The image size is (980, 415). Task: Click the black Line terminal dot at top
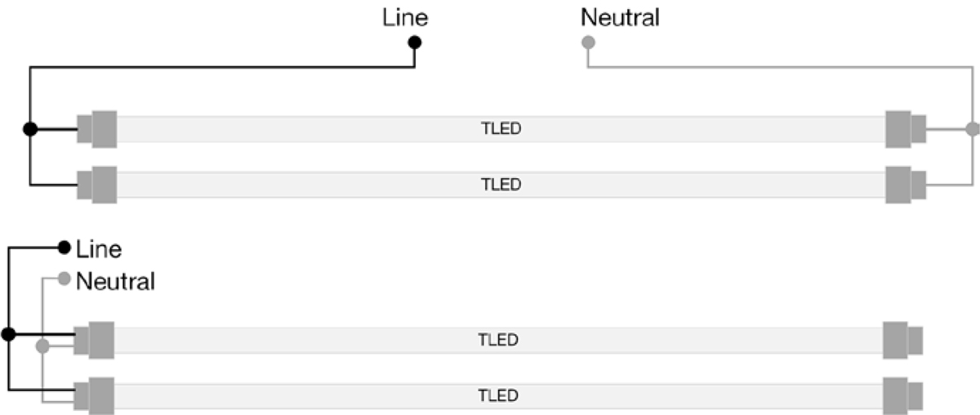click(x=415, y=42)
